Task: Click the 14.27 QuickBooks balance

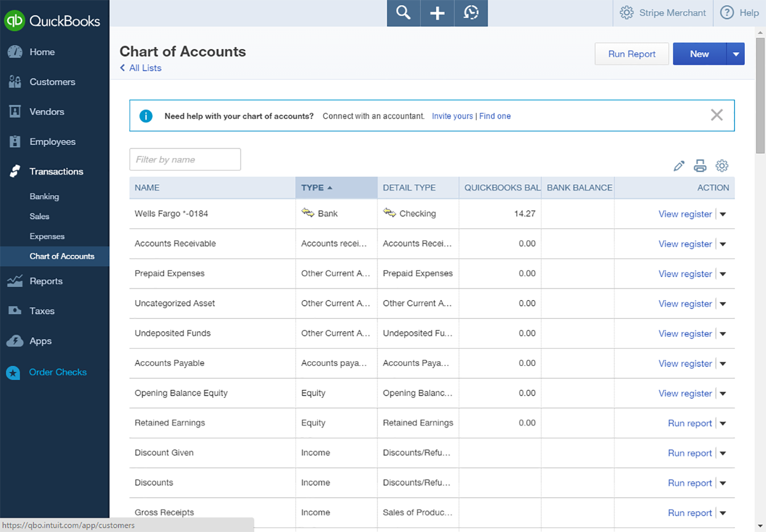Action: click(524, 213)
